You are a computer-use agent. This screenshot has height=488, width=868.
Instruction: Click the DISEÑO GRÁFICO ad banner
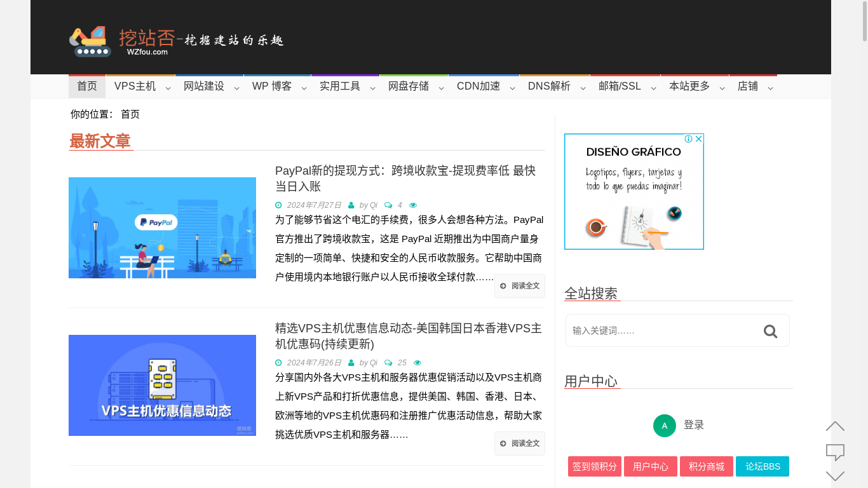coord(634,191)
